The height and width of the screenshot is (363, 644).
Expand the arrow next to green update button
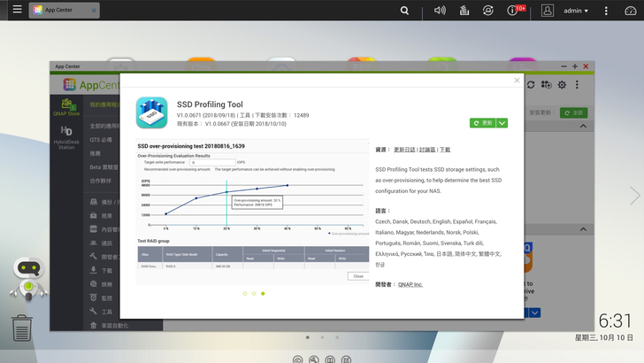(x=502, y=123)
